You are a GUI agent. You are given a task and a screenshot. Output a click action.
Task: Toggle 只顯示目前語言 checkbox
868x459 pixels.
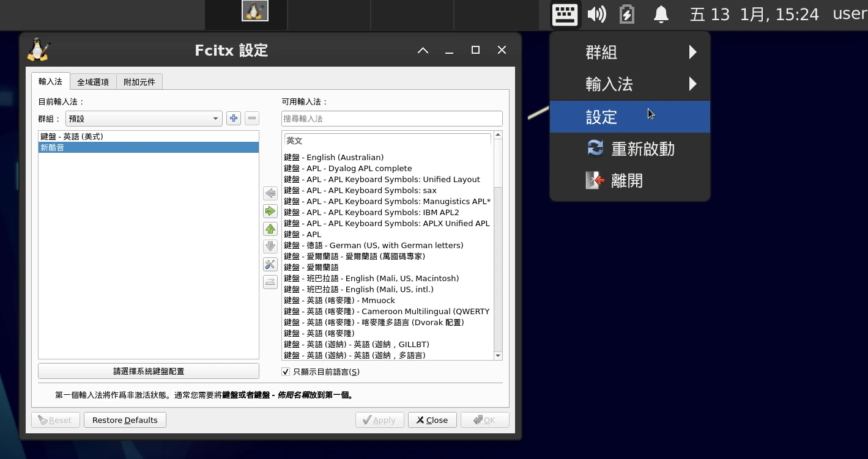286,372
